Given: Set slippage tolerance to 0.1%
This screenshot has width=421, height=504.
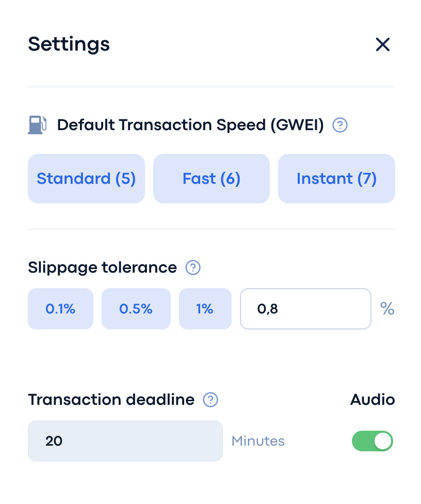Looking at the screenshot, I should click(60, 309).
